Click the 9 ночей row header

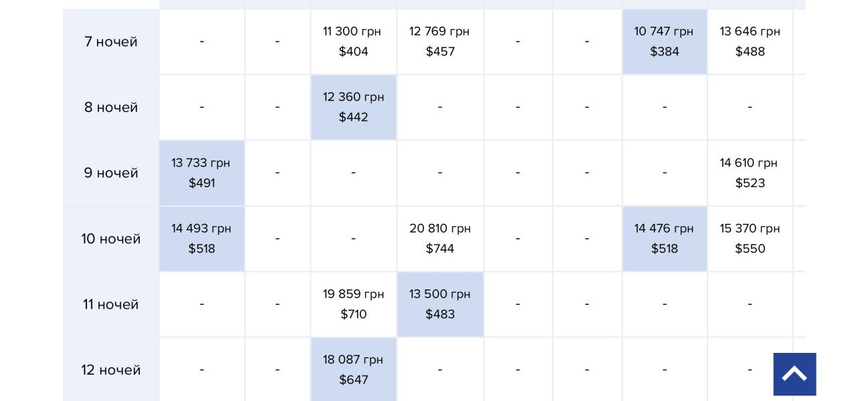[x=111, y=173]
